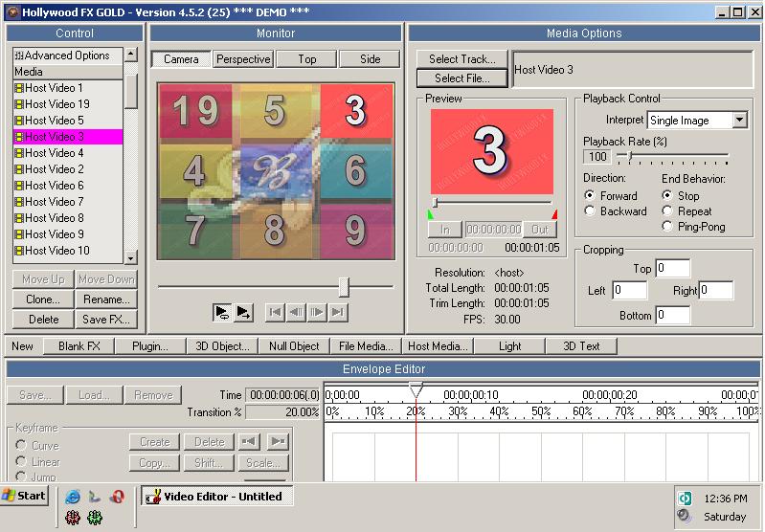The width and height of the screenshot is (765, 532).
Task: Click the green gear quick launch icon
Action: pyautogui.click(x=95, y=518)
